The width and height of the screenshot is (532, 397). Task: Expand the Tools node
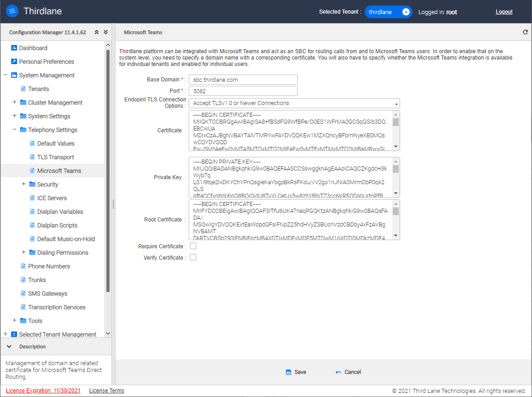(14, 320)
